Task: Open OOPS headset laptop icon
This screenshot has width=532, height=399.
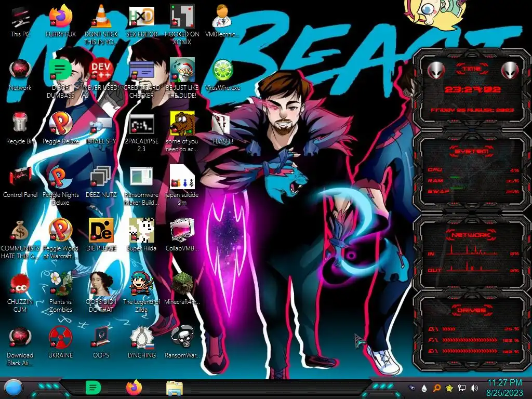Action: [101, 337]
